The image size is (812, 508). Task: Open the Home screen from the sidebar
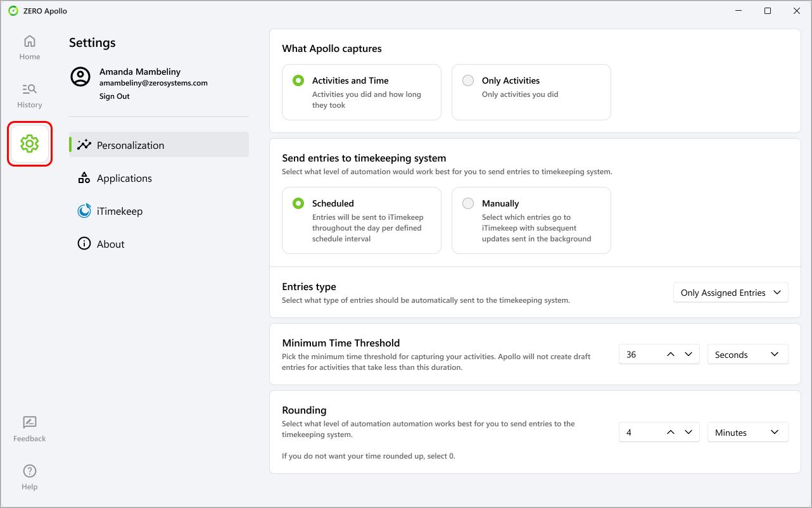[x=29, y=47]
